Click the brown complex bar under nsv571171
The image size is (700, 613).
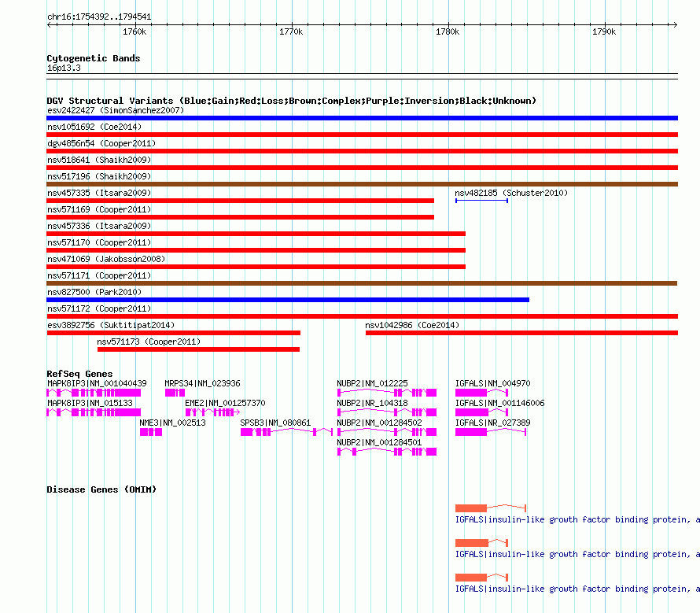(362, 283)
